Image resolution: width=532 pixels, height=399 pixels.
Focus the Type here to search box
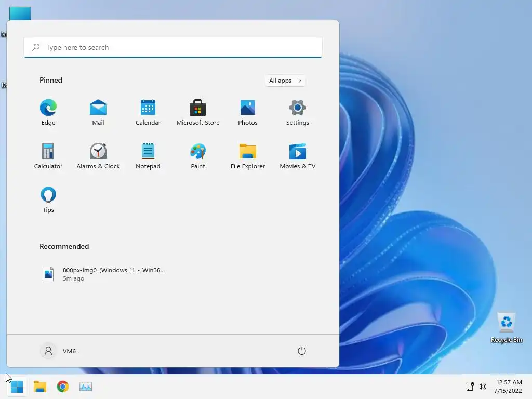[x=173, y=47]
